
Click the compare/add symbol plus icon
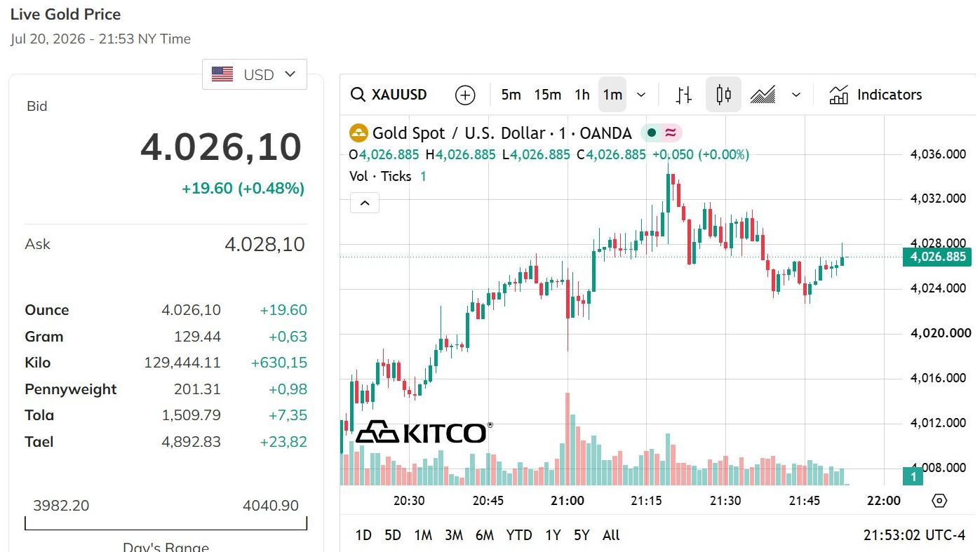tap(465, 95)
